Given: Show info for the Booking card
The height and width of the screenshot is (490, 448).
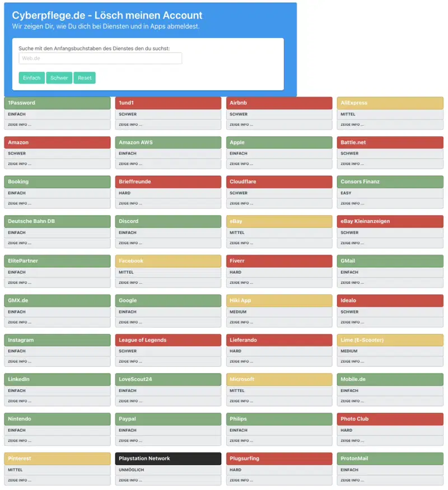Looking at the screenshot, I should [57, 204].
